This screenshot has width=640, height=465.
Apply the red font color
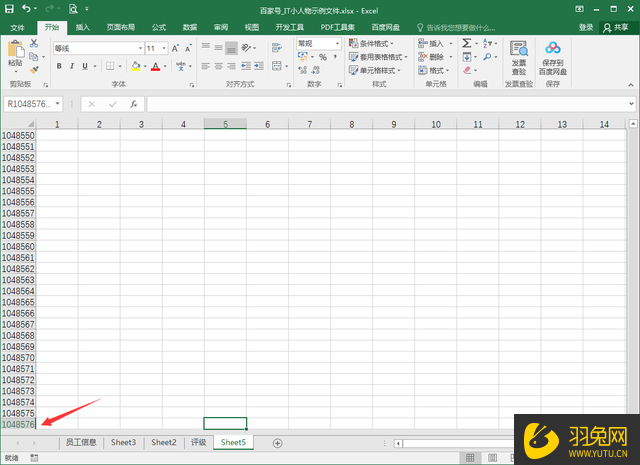(156, 66)
